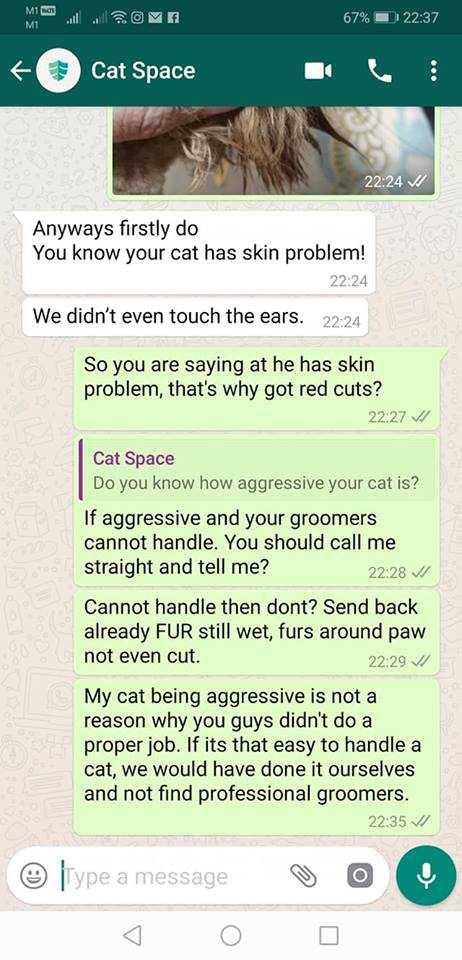Select message 'Cannot handle then dont?'
Screen dimensions: 462x960
point(257,632)
